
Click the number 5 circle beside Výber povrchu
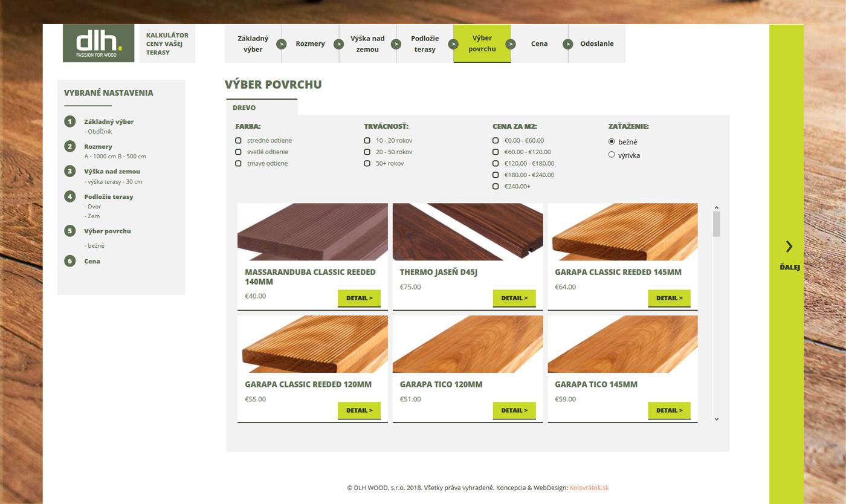[x=70, y=231]
